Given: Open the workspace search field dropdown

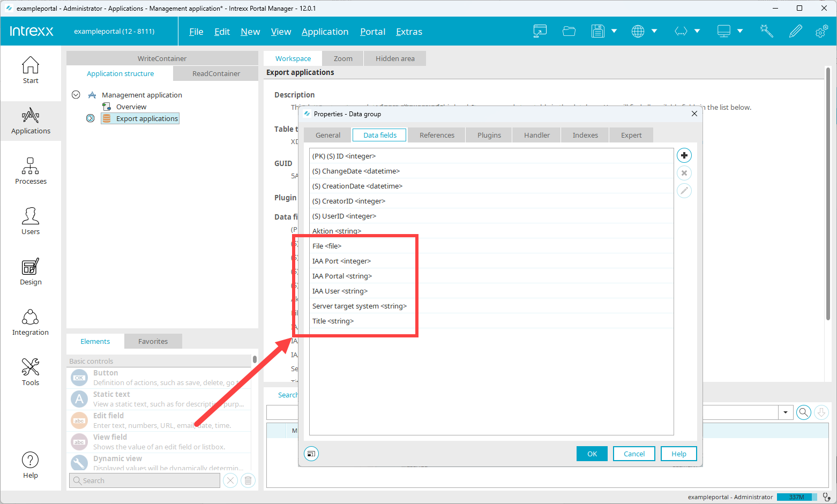Looking at the screenshot, I should coord(786,412).
